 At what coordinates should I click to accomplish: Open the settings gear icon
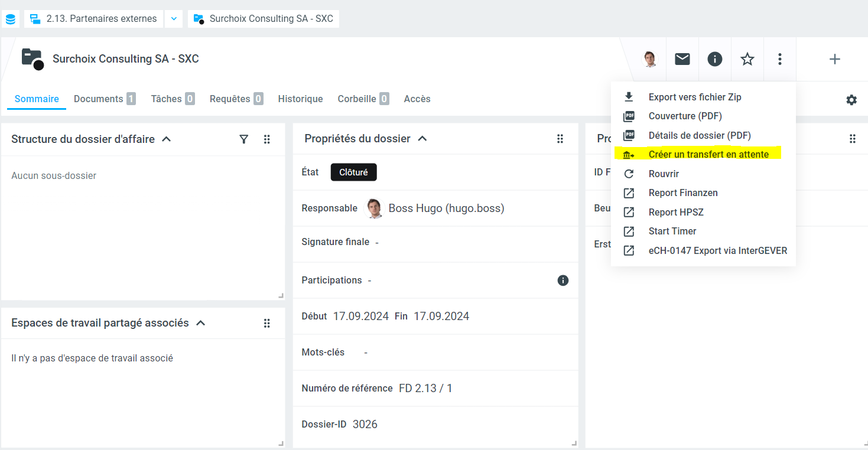coord(851,100)
